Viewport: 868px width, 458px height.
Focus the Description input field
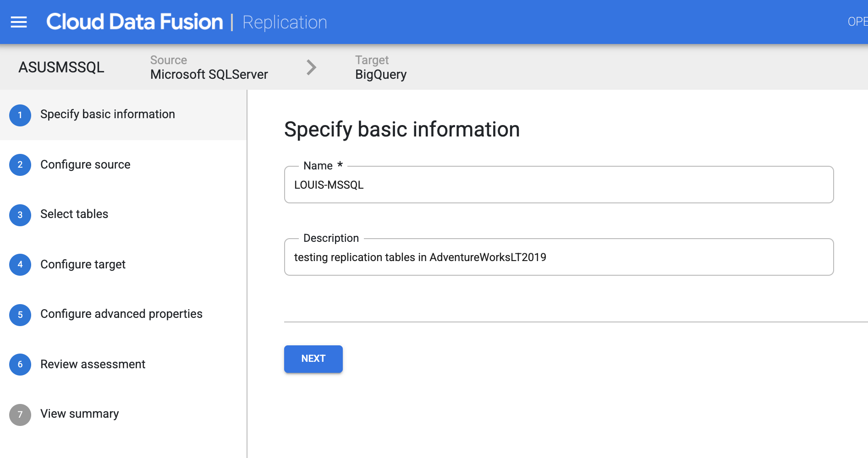[559, 257]
